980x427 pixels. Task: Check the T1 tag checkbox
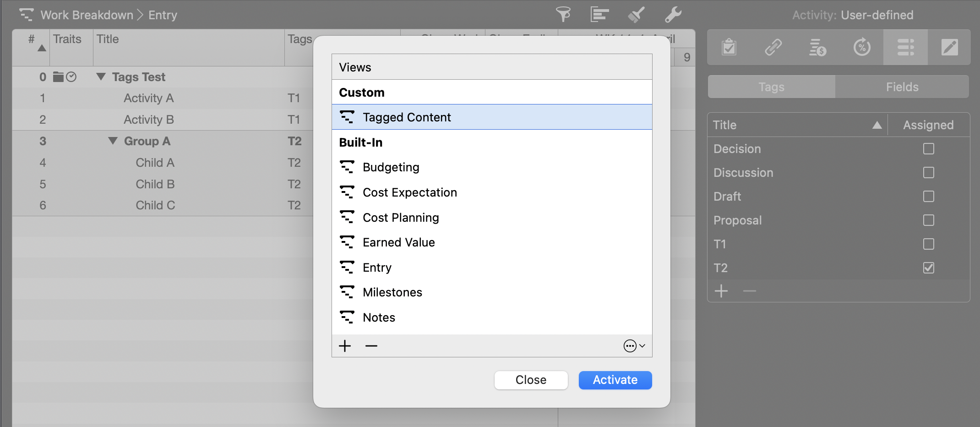coord(928,244)
